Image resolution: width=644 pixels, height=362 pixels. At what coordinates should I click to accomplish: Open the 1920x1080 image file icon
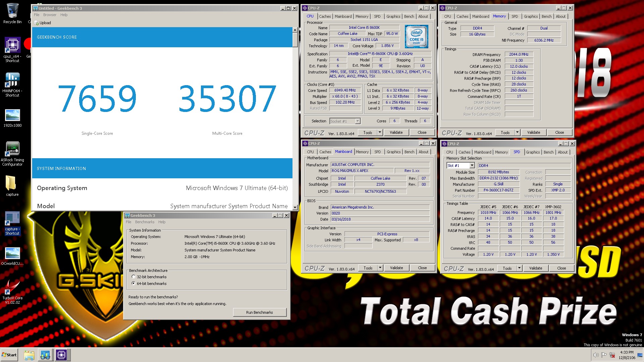tap(12, 118)
